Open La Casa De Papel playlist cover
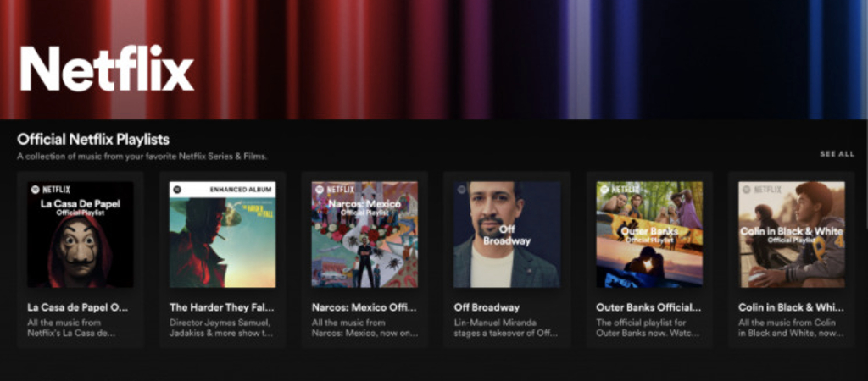 pyautogui.click(x=81, y=235)
